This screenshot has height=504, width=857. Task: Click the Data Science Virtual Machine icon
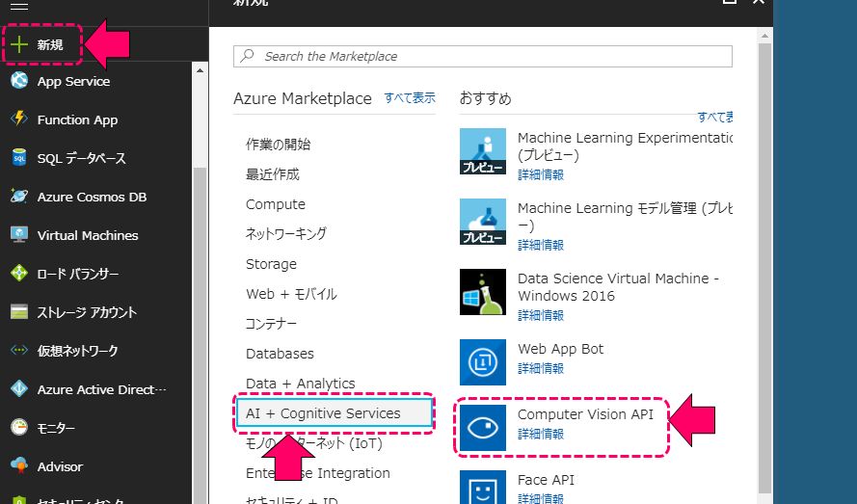483,292
